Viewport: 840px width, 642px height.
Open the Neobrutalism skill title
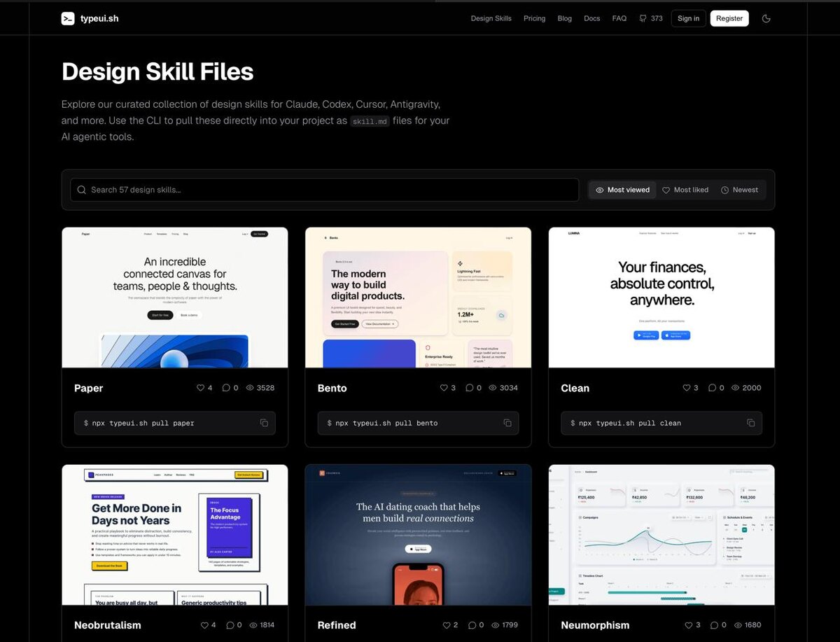[x=107, y=625]
